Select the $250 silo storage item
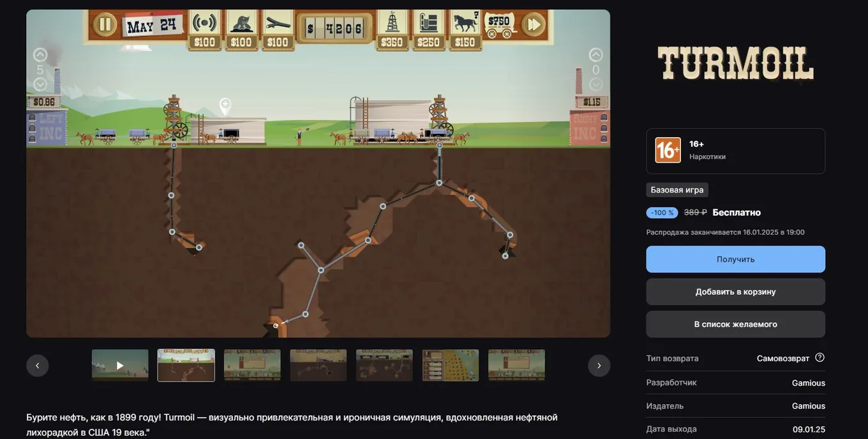The image size is (868, 439). 428,29
